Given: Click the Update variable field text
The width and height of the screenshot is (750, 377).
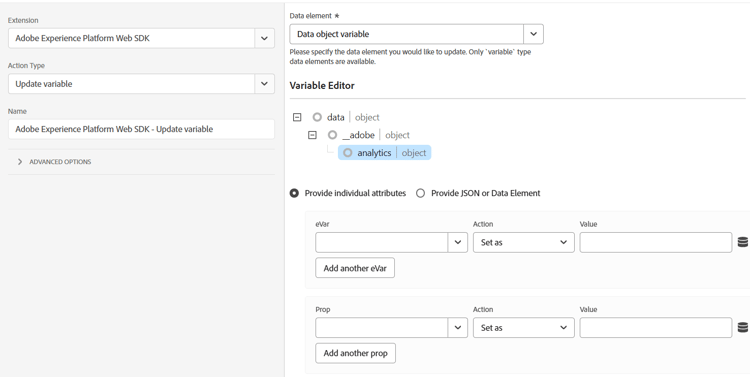Looking at the screenshot, I should (44, 84).
